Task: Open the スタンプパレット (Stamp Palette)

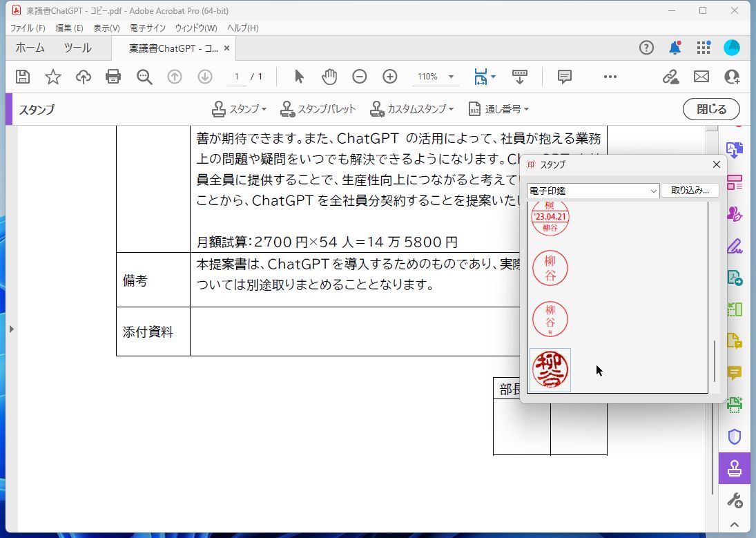Action: point(318,108)
